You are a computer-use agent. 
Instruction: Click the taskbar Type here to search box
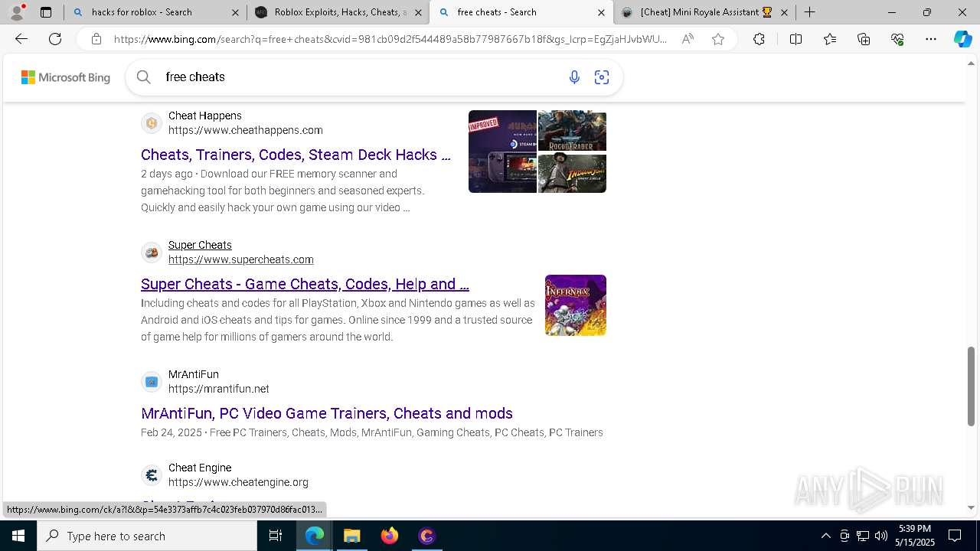click(147, 536)
